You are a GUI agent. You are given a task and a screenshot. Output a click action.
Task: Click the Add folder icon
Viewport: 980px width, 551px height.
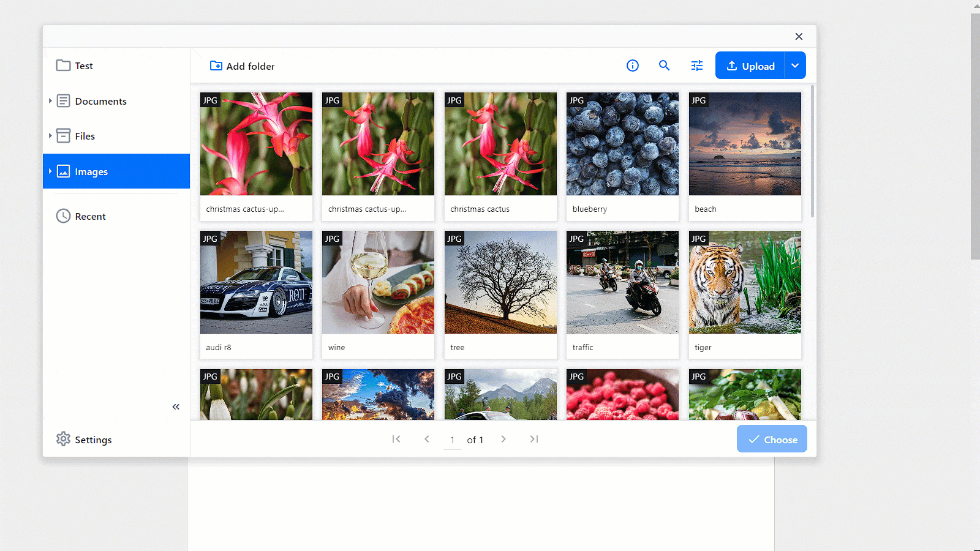coord(216,66)
